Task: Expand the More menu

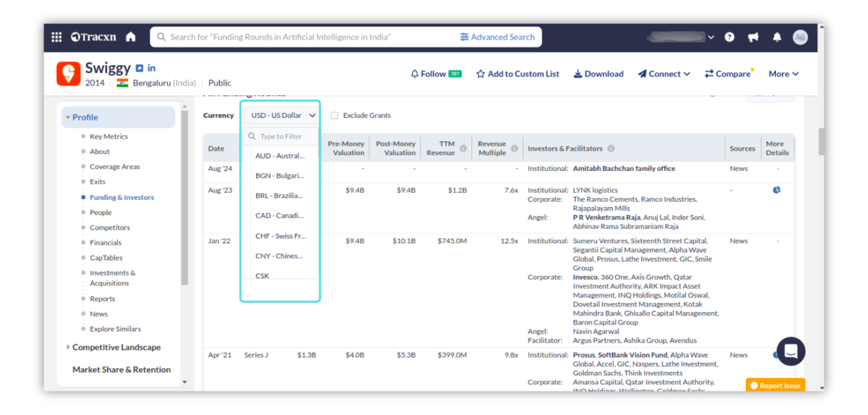Action: (783, 74)
